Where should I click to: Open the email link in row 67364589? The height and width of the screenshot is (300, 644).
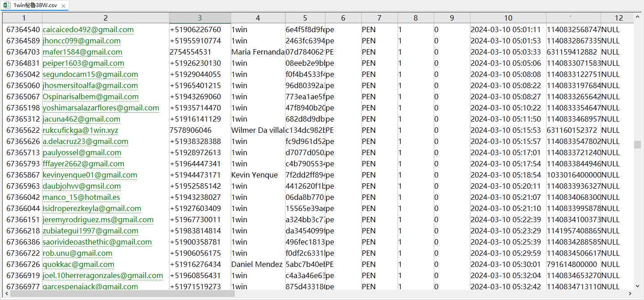81,41
